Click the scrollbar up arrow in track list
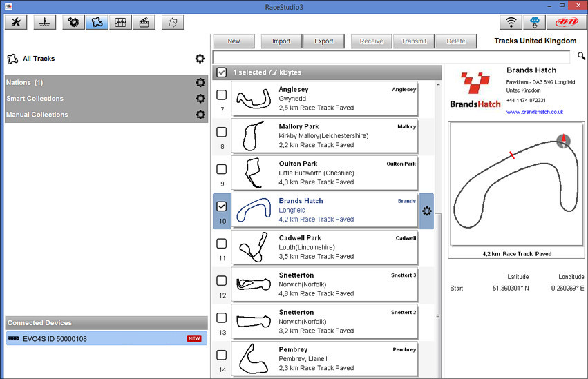Image resolution: width=588 pixels, height=379 pixels. [x=438, y=85]
